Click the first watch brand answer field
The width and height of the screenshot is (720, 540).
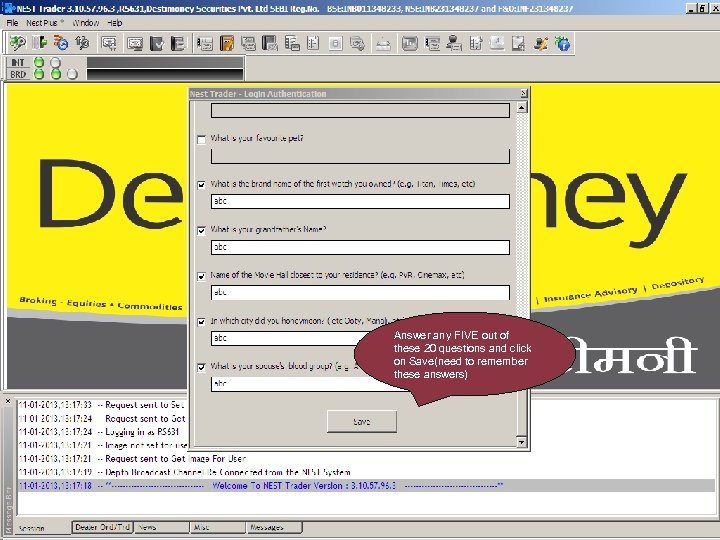click(360, 201)
